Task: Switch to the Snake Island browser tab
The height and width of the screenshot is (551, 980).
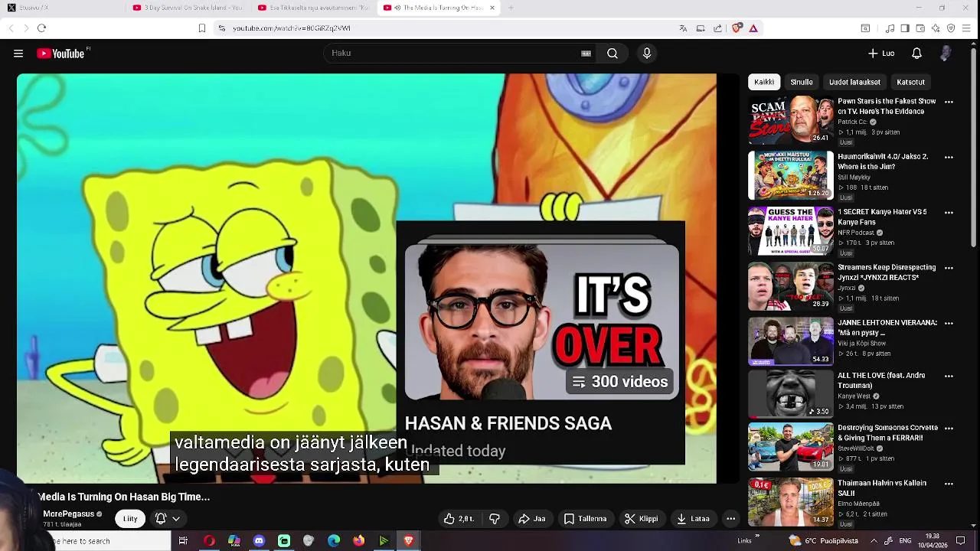Action: [188, 8]
